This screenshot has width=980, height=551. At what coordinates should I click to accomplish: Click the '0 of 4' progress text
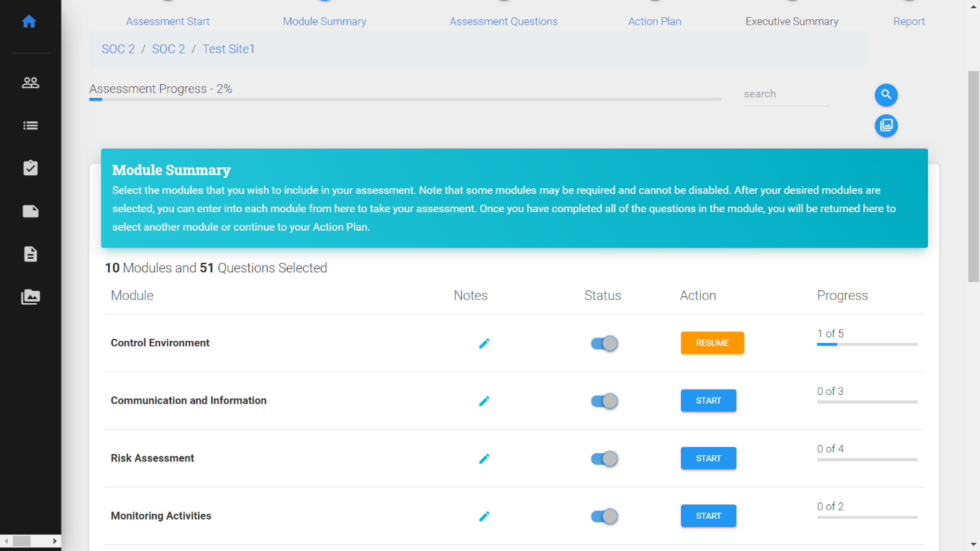point(830,448)
